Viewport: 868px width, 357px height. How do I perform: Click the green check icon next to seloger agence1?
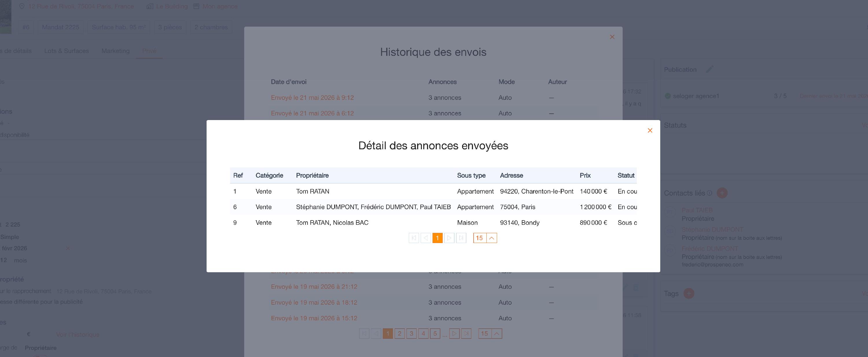coord(668,96)
